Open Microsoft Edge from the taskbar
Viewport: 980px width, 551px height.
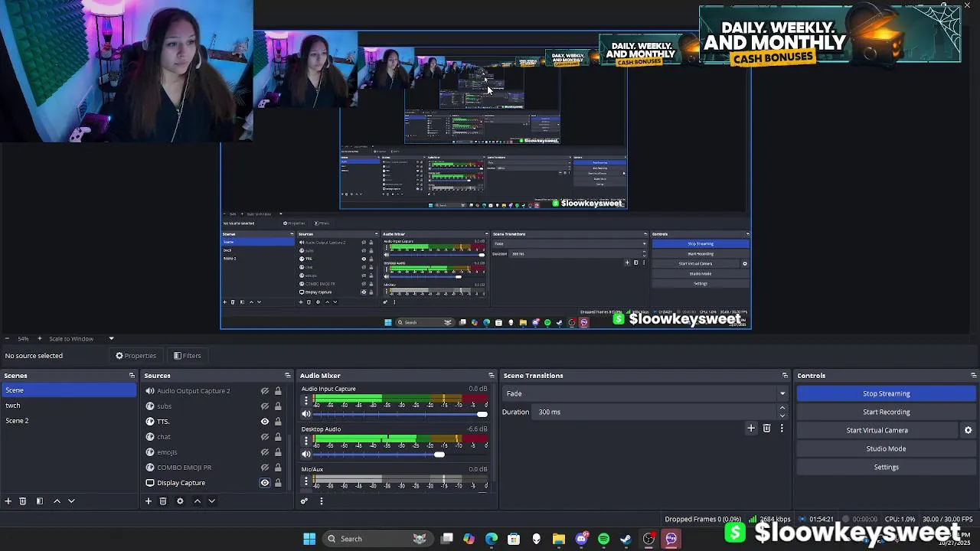[x=492, y=539]
